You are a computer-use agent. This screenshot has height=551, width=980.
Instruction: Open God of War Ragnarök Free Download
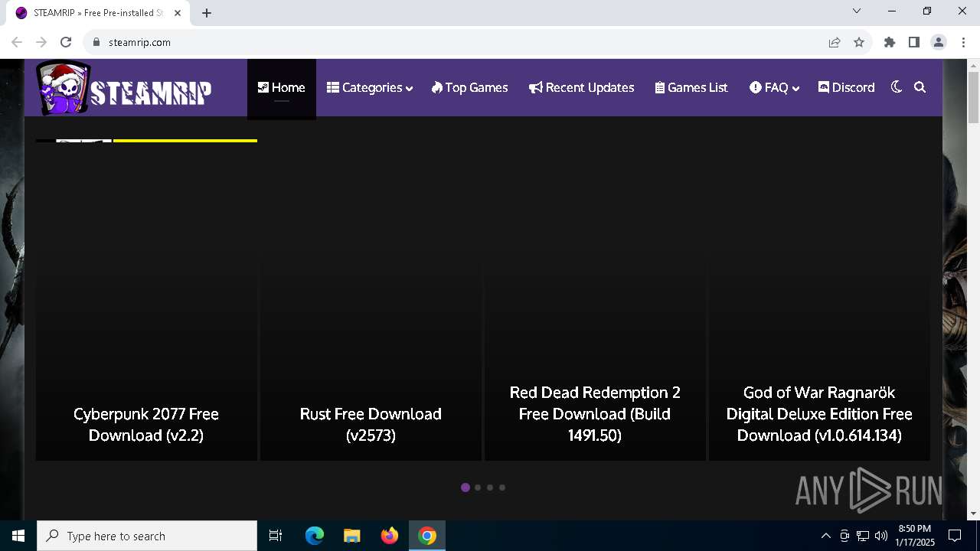819,414
